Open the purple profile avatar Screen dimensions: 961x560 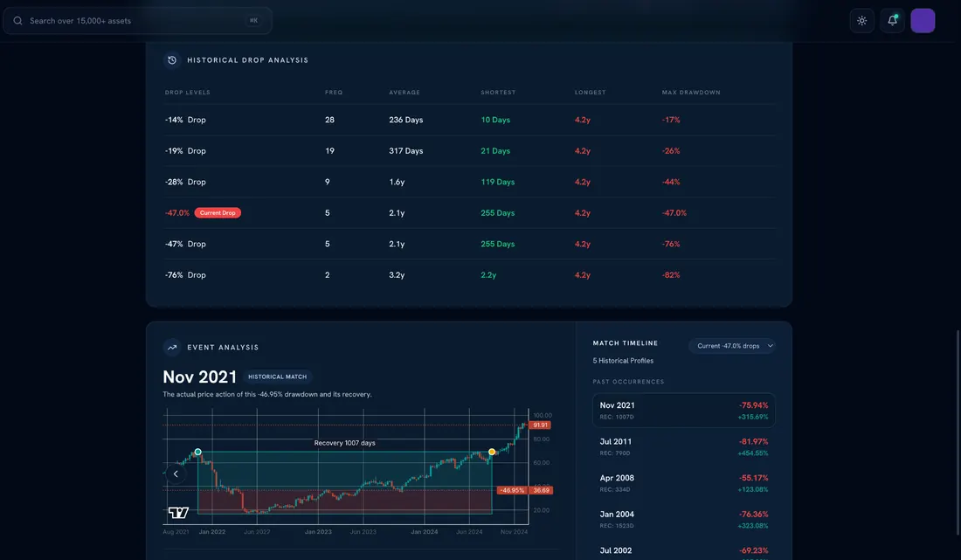pyautogui.click(x=923, y=21)
